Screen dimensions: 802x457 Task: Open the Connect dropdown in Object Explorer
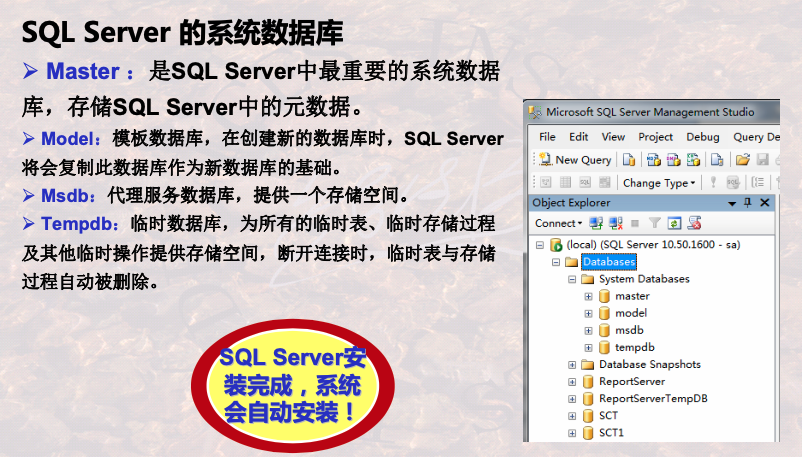coord(558,223)
